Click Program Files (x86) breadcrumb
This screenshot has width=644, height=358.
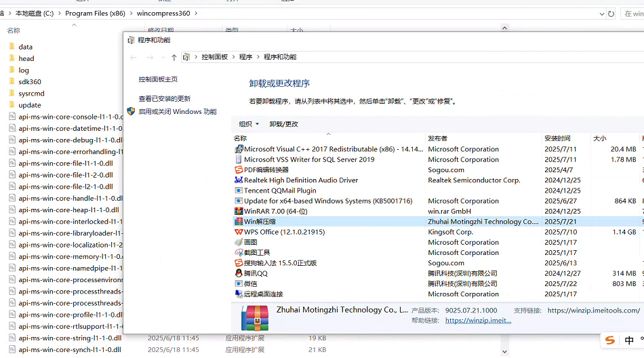(x=96, y=14)
